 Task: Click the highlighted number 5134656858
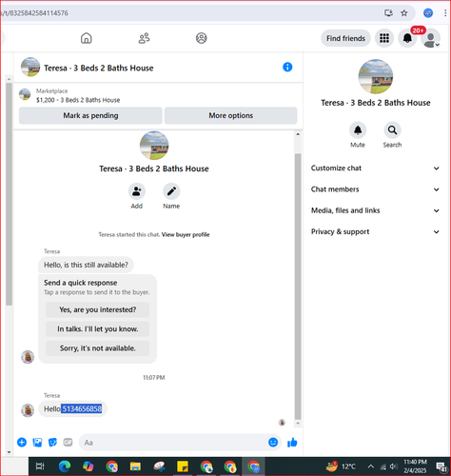point(82,408)
